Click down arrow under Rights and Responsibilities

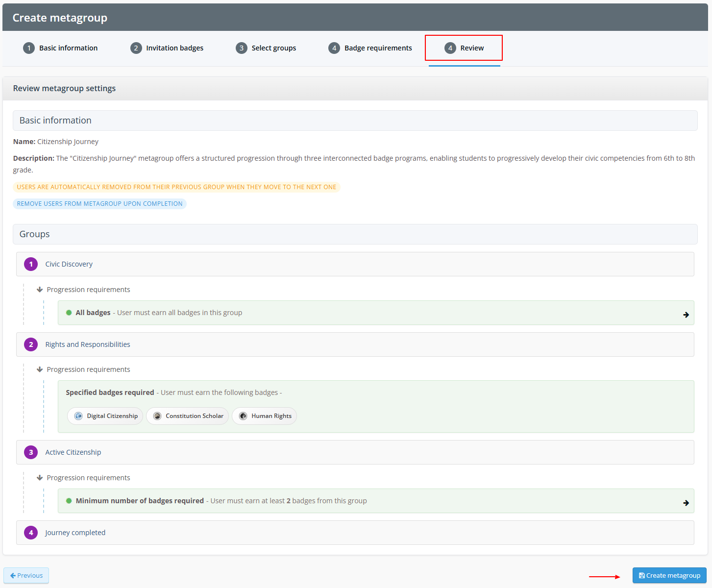click(40, 369)
